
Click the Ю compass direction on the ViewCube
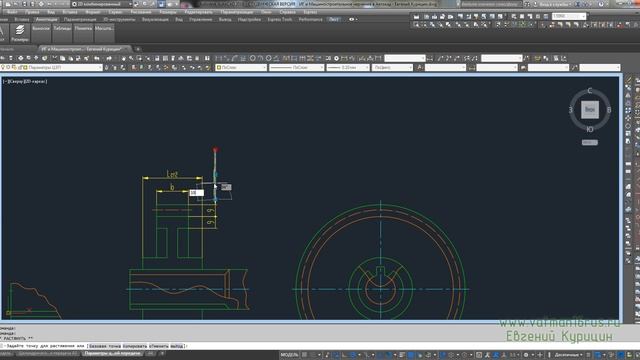click(590, 129)
